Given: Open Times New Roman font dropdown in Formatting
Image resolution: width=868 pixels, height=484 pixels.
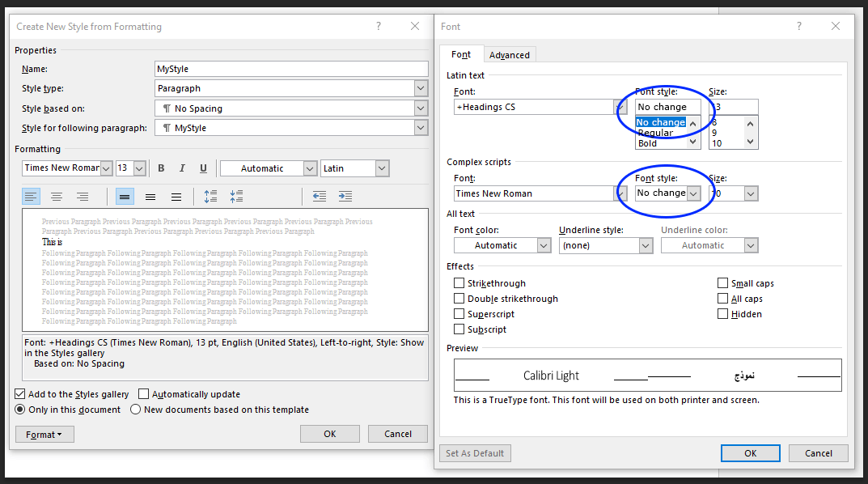Looking at the screenshot, I should (106, 168).
